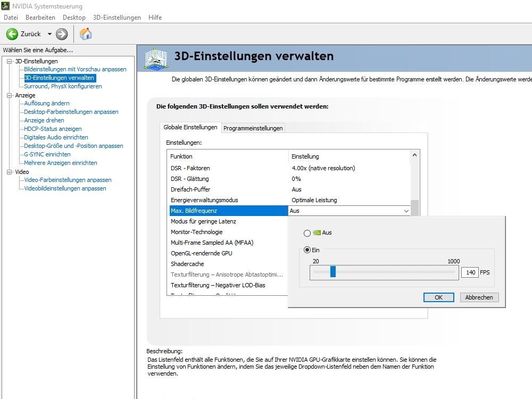Click the 4.00x (native resolution) value
The width and height of the screenshot is (532, 399).
tap(323, 168)
